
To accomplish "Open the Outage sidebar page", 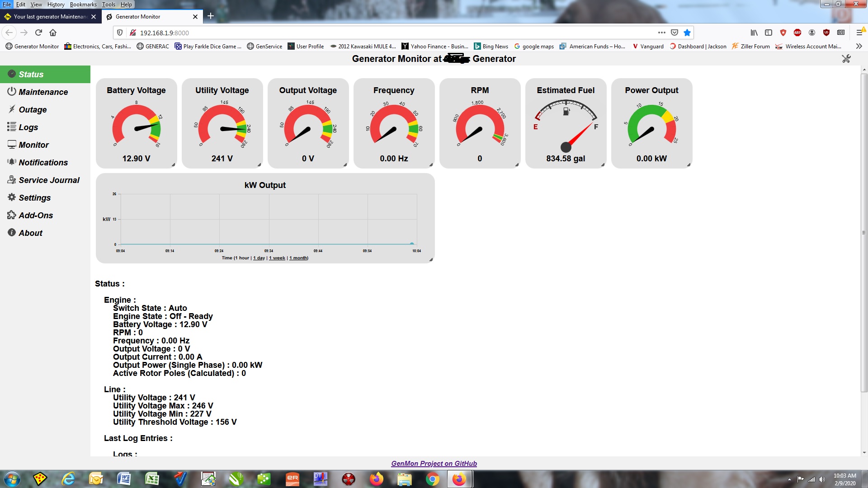I will pyautogui.click(x=33, y=109).
